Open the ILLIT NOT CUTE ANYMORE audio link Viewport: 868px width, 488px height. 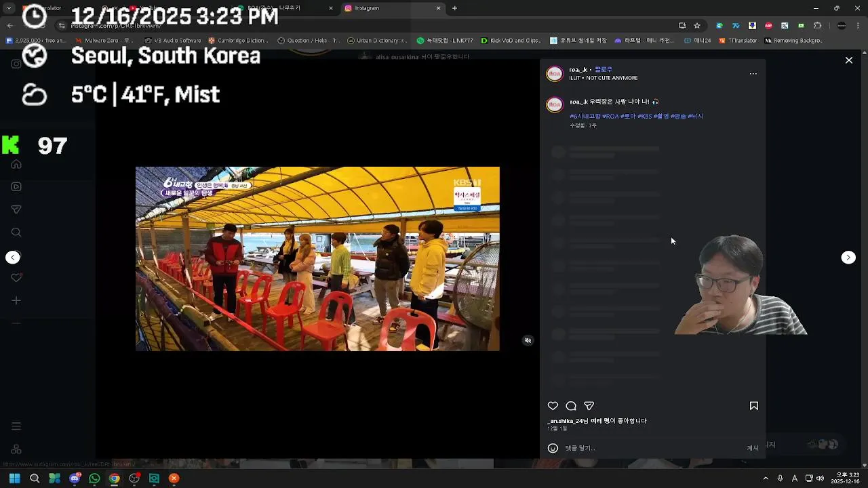(x=604, y=78)
